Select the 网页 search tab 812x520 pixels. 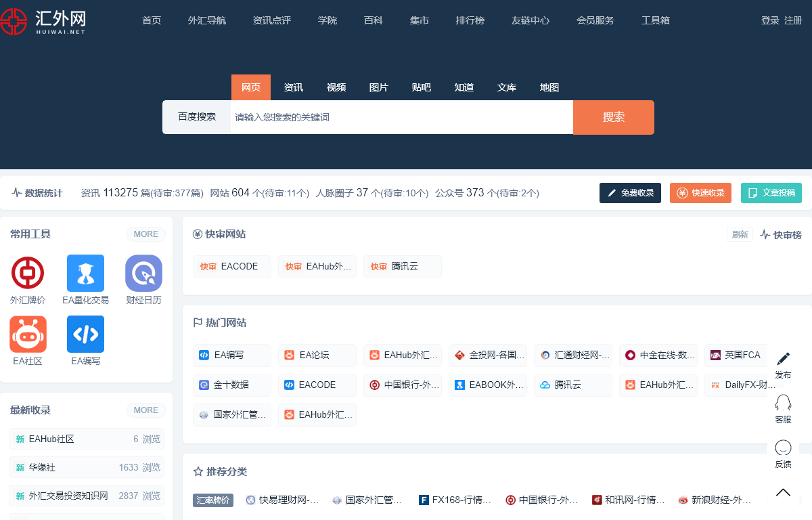tap(251, 87)
